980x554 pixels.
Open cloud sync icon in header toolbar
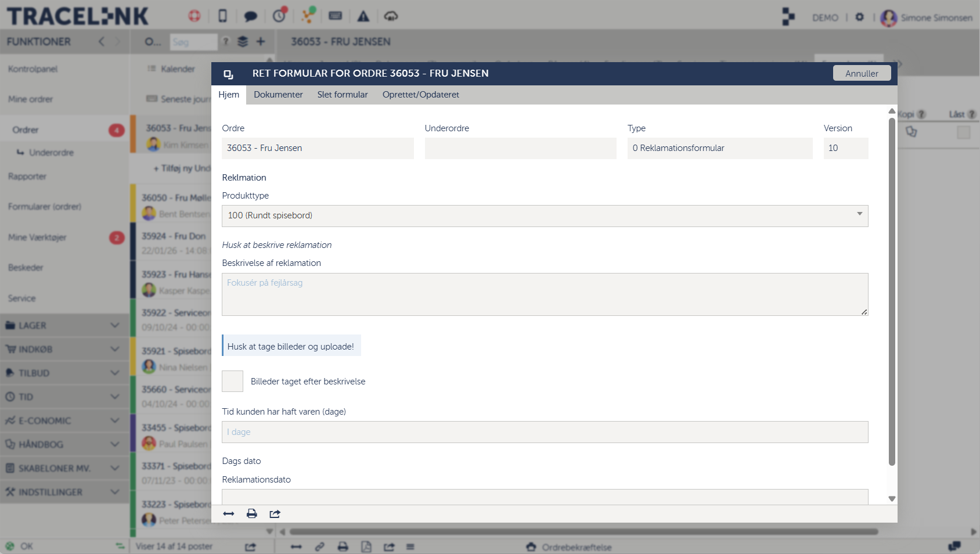point(392,16)
